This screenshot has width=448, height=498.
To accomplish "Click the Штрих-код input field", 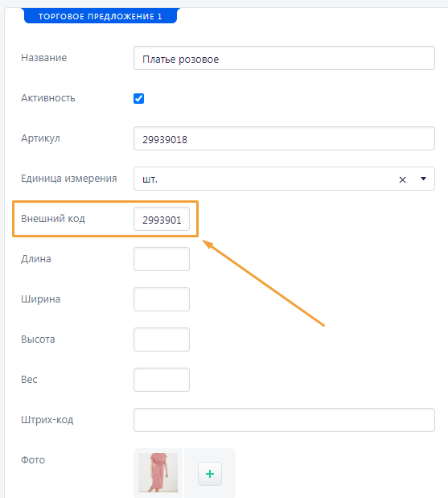I will coord(284,420).
